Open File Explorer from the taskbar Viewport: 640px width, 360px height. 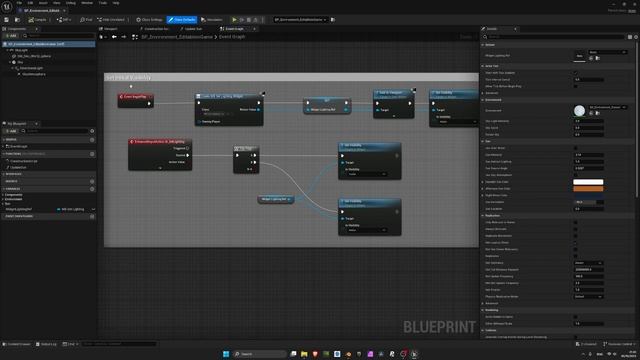304,354
